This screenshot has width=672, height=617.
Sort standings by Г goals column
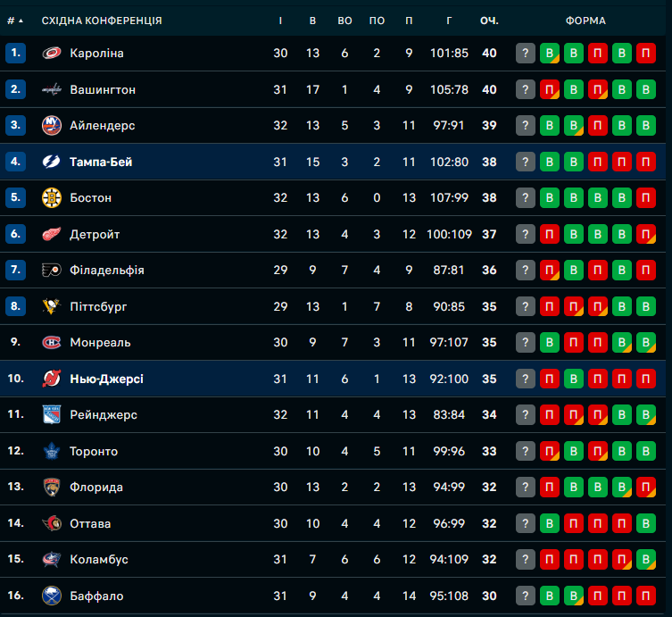click(449, 21)
